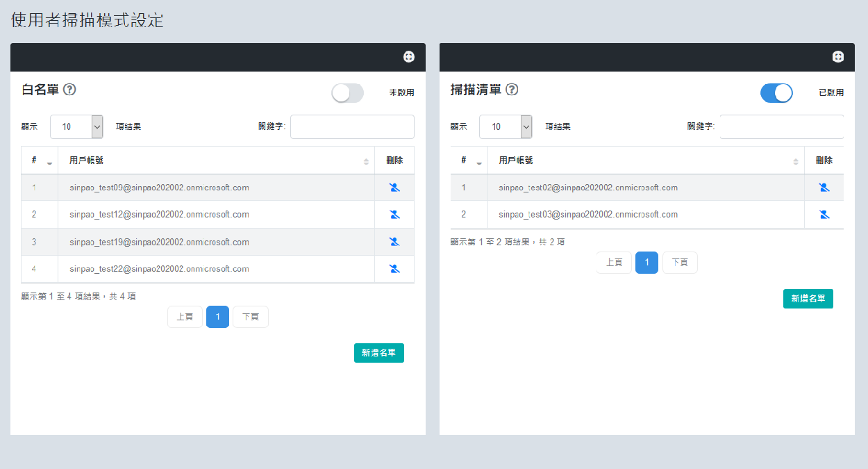
Task: Go to 下頁 in whitelist pagination
Action: pyautogui.click(x=250, y=317)
